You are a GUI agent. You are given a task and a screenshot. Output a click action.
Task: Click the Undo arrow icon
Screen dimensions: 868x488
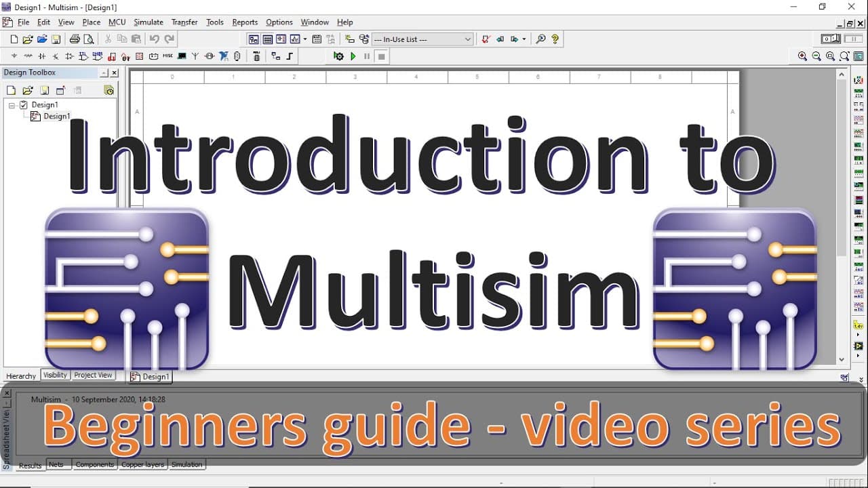155,39
